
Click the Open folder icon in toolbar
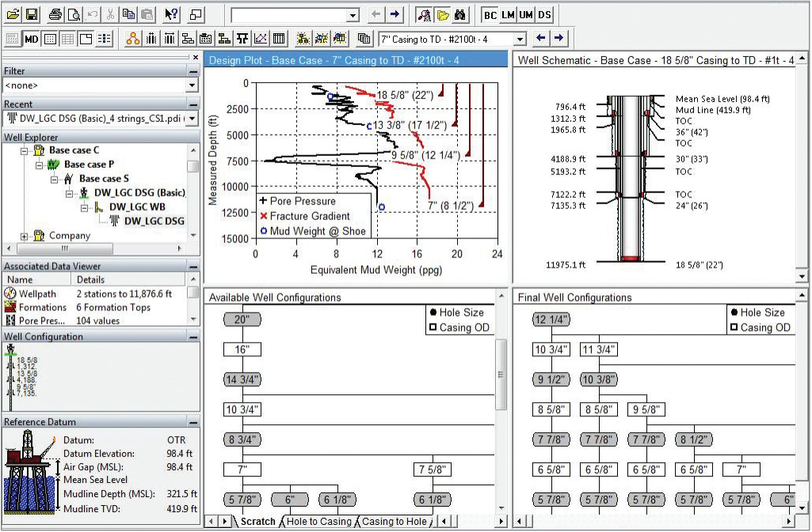[13, 14]
